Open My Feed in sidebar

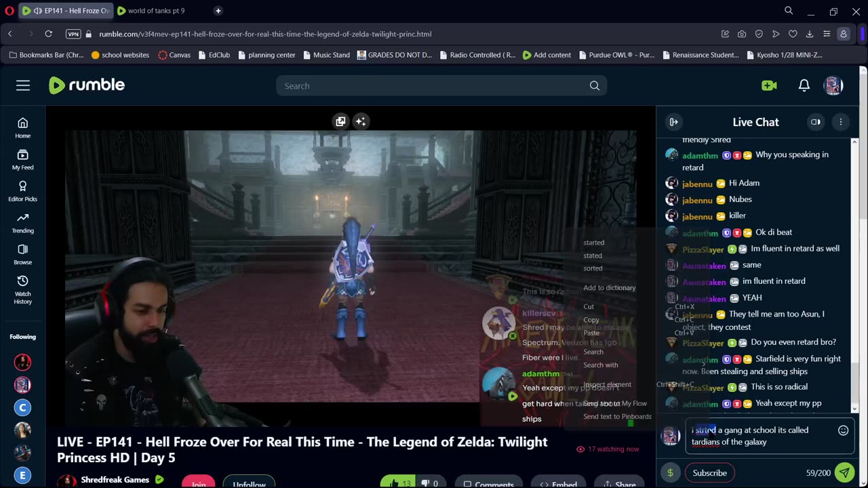coord(22,159)
